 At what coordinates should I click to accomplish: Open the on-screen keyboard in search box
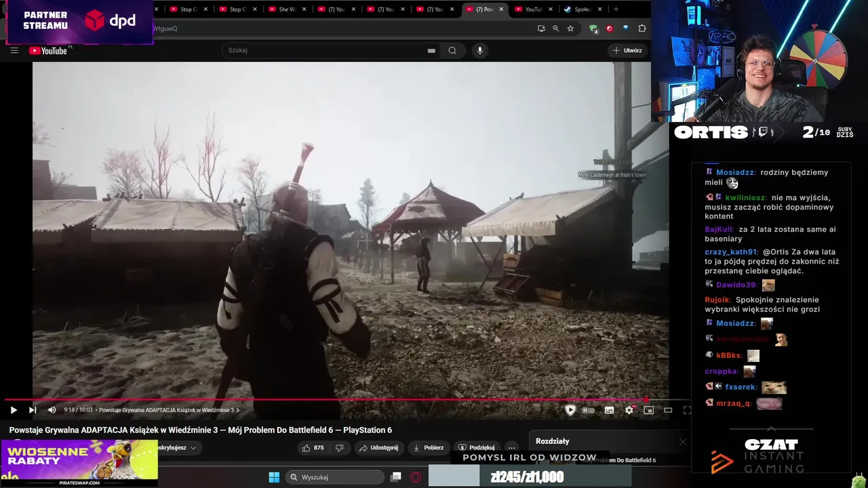pos(431,51)
